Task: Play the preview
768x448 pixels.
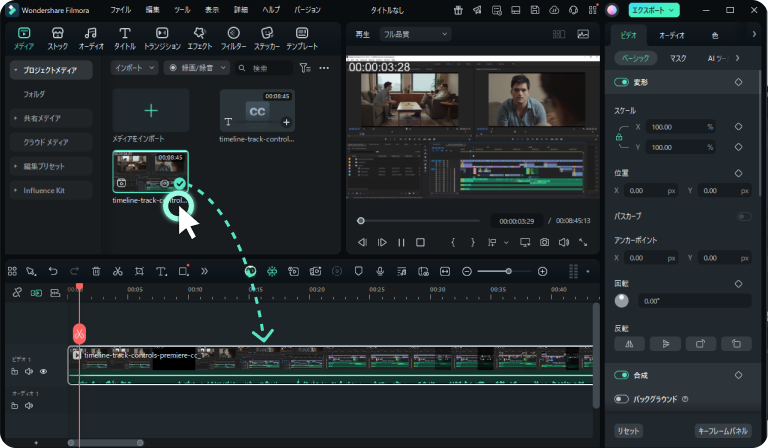Action: [x=382, y=242]
